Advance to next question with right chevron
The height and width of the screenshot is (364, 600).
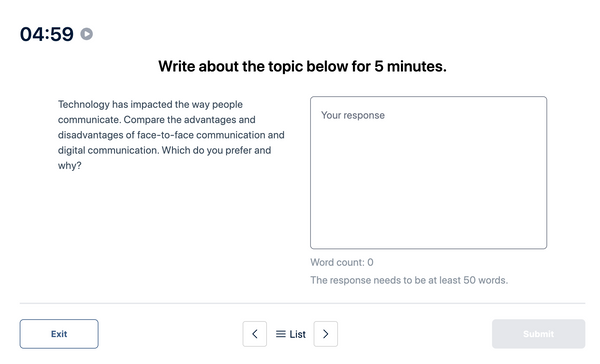coord(326,334)
